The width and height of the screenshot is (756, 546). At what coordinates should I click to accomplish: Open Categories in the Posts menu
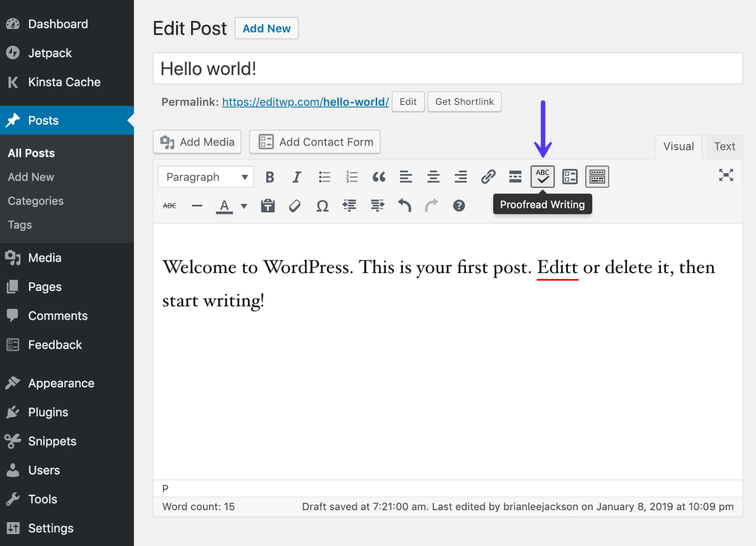click(x=35, y=201)
